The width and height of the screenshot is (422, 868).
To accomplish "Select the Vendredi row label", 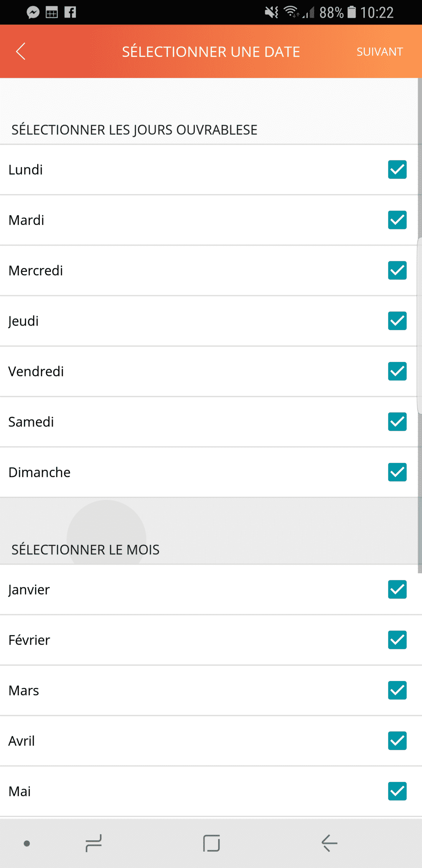I will coord(36,372).
